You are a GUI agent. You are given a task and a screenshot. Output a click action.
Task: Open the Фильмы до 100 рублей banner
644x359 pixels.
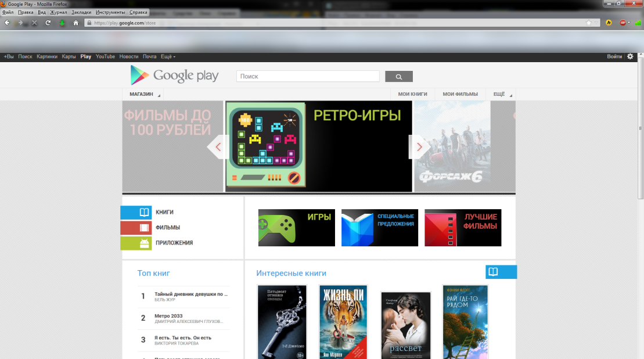(172, 146)
